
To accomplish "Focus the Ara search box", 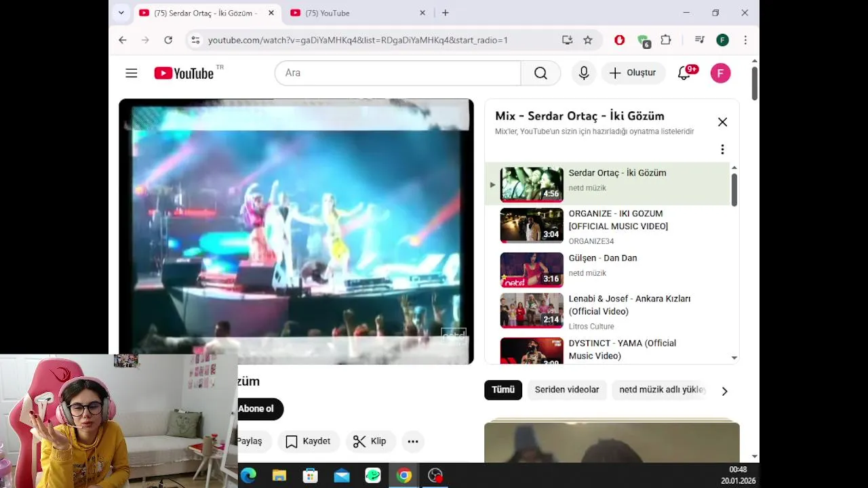I will pos(397,73).
